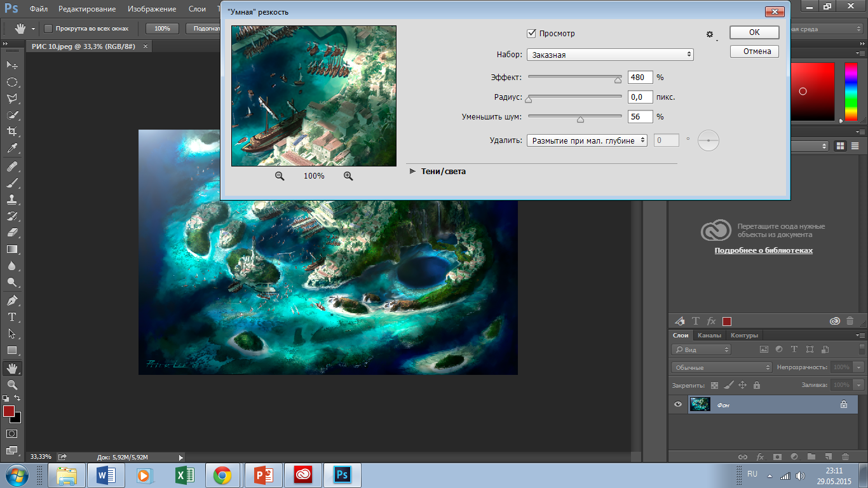Open the Удалить blur type dropdown
Viewport: 868px width, 488px height.
[587, 140]
